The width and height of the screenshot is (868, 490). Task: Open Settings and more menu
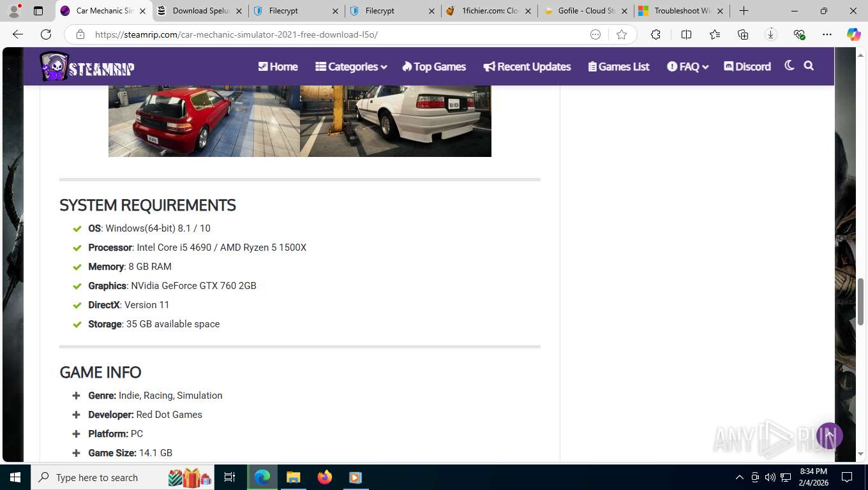click(x=827, y=34)
